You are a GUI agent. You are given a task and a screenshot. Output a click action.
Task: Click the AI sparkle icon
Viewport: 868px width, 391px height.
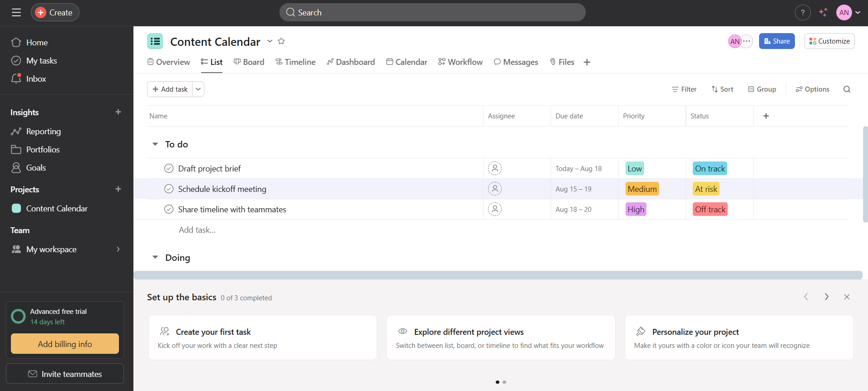pos(823,13)
